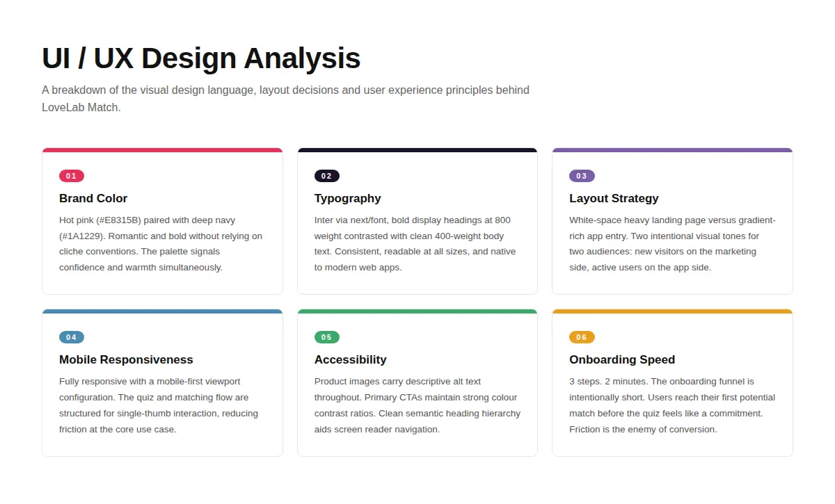Click the blue 04 number badge
This screenshot has height=504, width=835.
[72, 337]
